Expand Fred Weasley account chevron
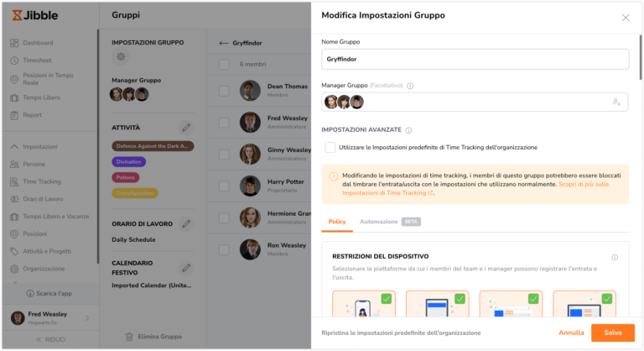644x351 pixels. pyautogui.click(x=87, y=318)
